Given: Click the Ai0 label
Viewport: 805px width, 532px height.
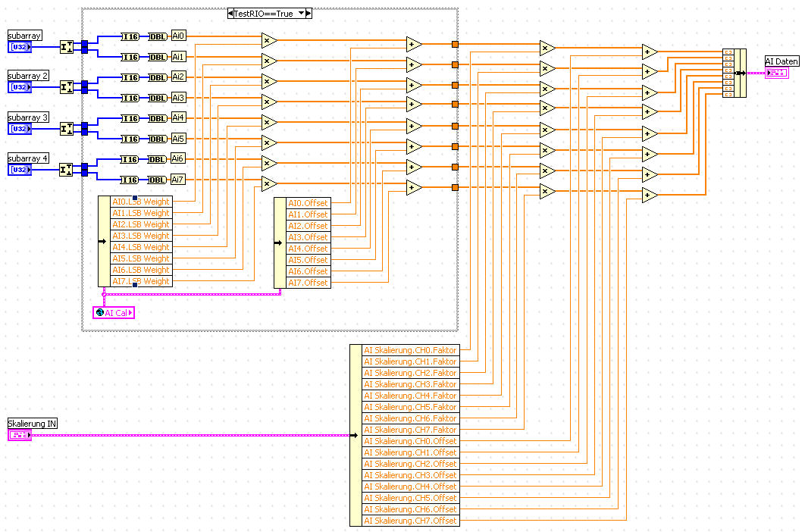Looking at the screenshot, I should 178,36.
